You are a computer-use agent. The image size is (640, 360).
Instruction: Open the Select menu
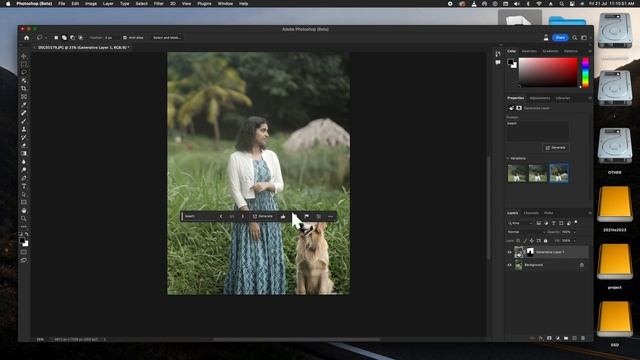pyautogui.click(x=142, y=4)
